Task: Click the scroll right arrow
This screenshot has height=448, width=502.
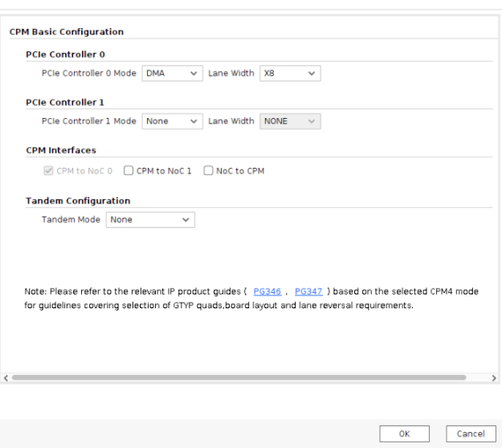Action: tap(493, 377)
